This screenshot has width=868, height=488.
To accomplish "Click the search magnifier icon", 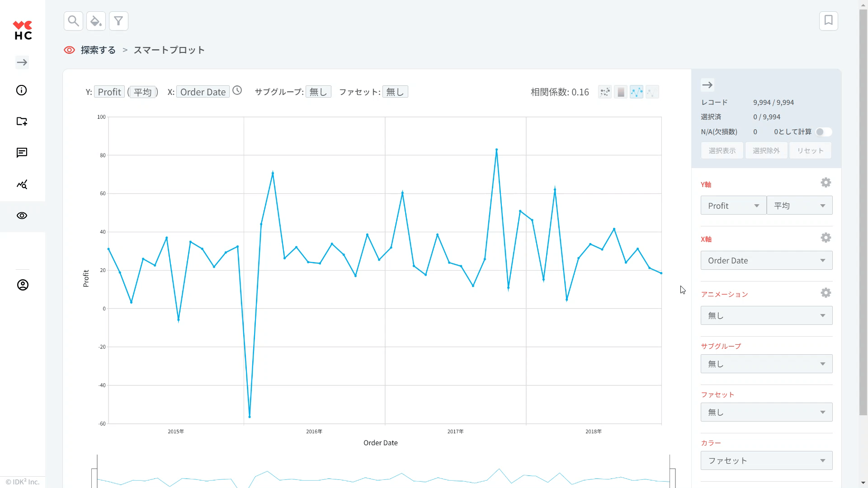I will 73,21.
